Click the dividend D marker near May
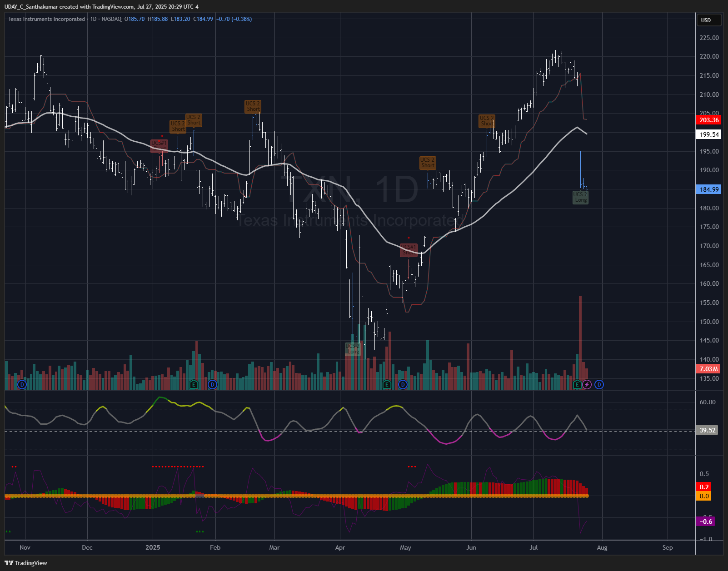The image size is (728, 571). pyautogui.click(x=403, y=385)
